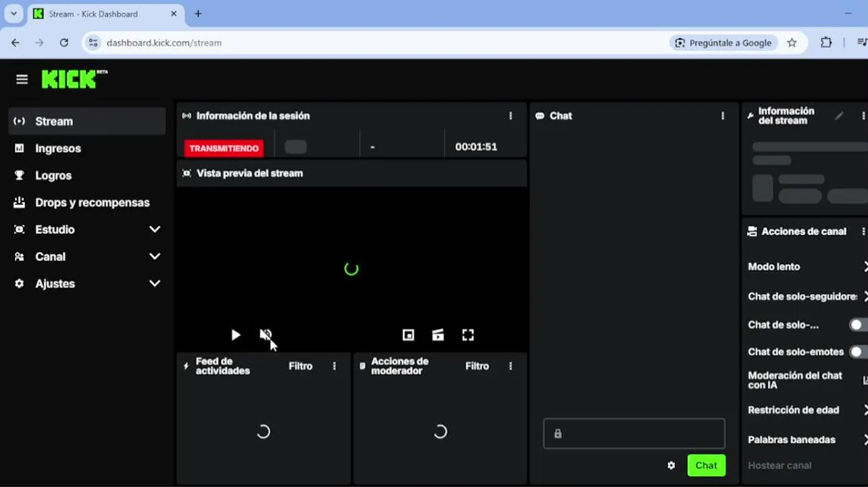Open Feed de actividades three-dot menu
Screen dimensions: 868x487
tap(334, 366)
